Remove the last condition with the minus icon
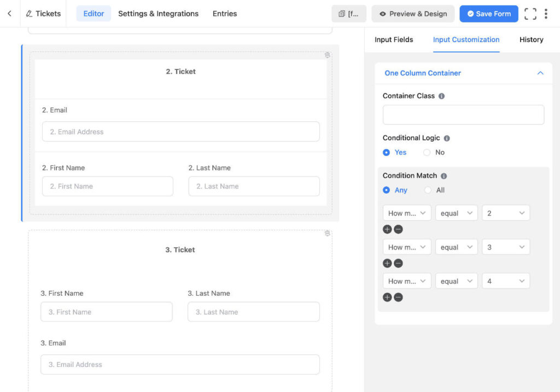The image size is (560, 392). [398, 297]
